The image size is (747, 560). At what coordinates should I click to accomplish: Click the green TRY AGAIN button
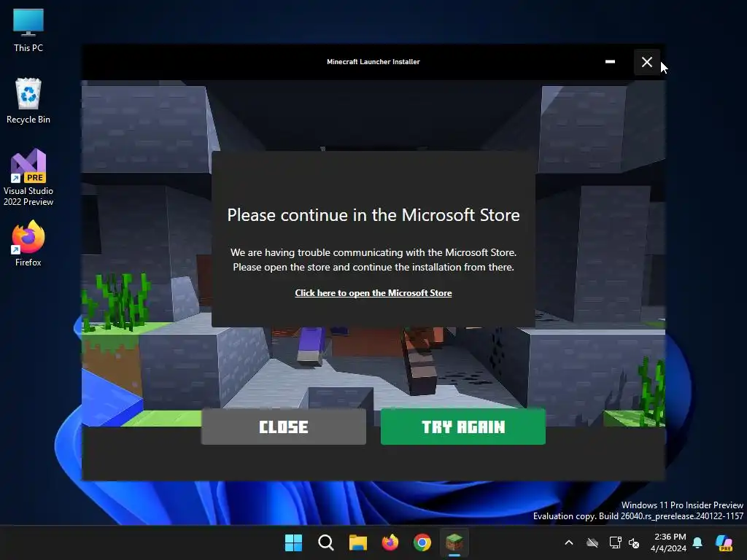[462, 427]
